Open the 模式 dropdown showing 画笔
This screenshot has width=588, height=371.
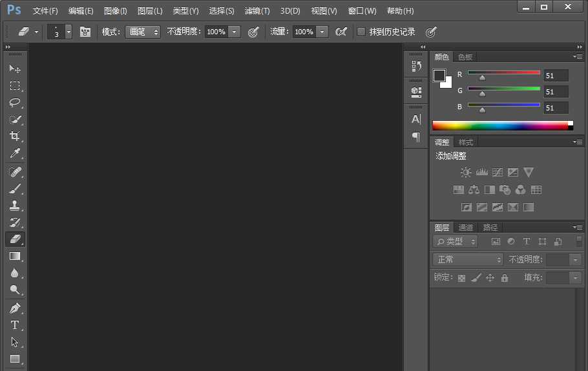pos(143,32)
